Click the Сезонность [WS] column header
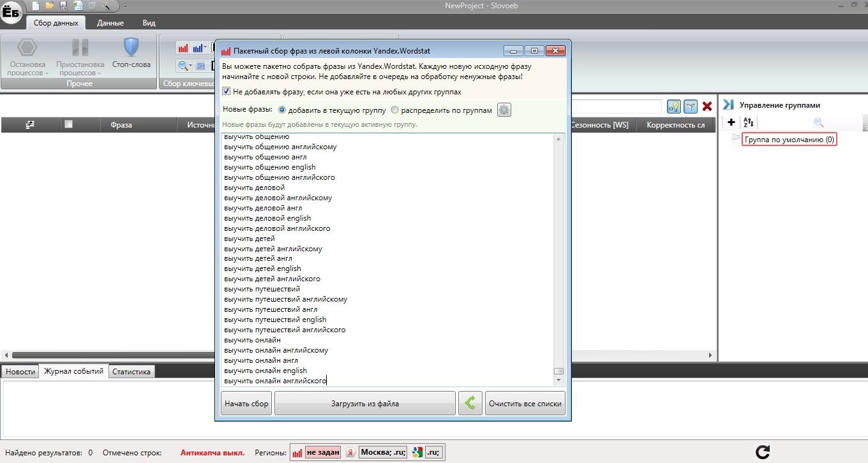This screenshot has width=868, height=463. pos(599,125)
